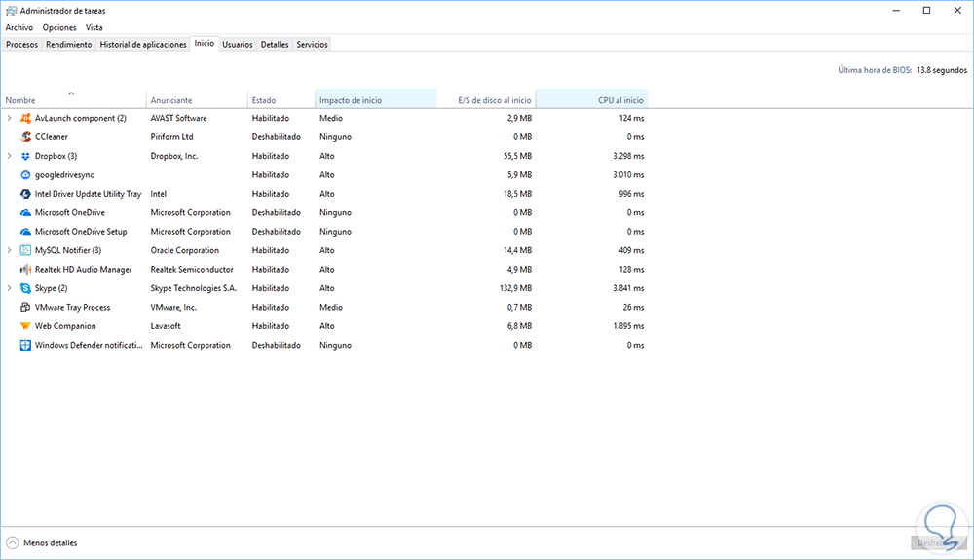The width and height of the screenshot is (974, 560).
Task: Select the VMware Tray Process name
Action: [x=73, y=308]
